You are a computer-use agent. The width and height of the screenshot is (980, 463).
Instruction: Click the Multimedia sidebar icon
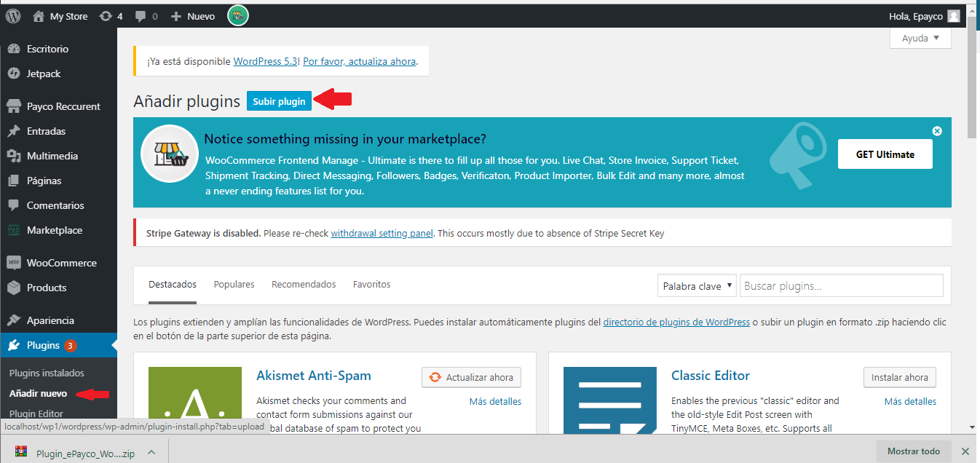(x=13, y=156)
